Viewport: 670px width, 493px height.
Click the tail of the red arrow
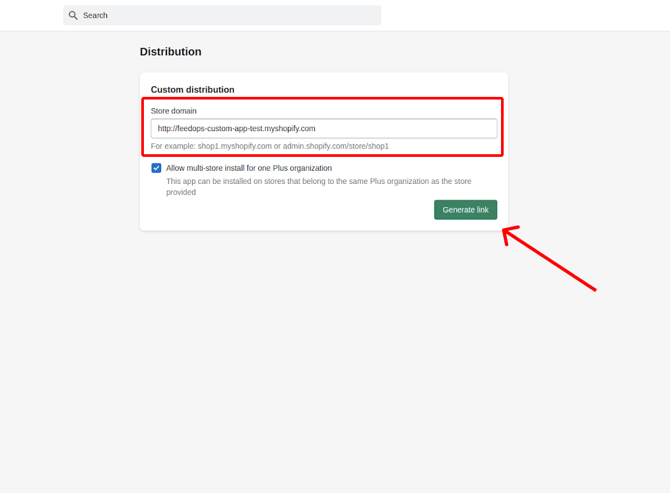tap(592, 288)
